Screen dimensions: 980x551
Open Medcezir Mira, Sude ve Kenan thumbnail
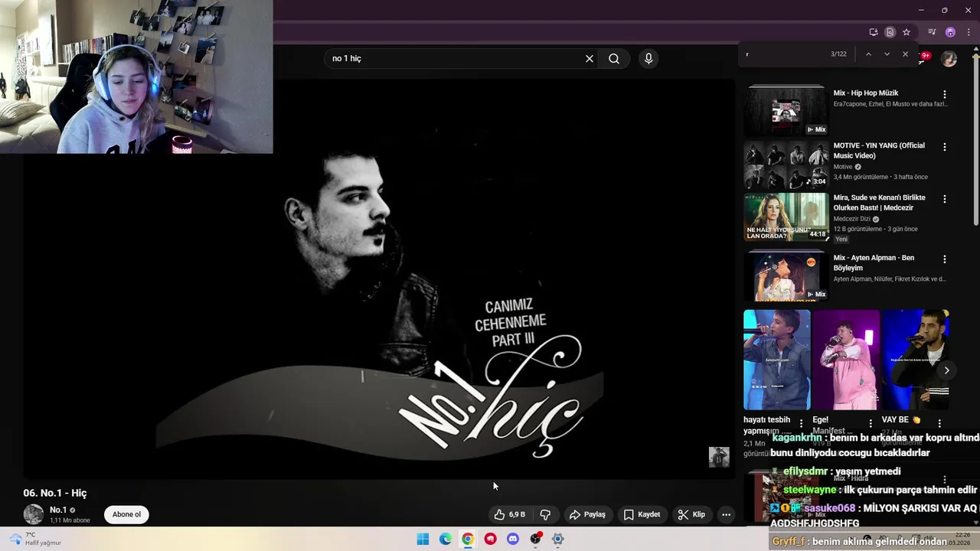point(786,217)
